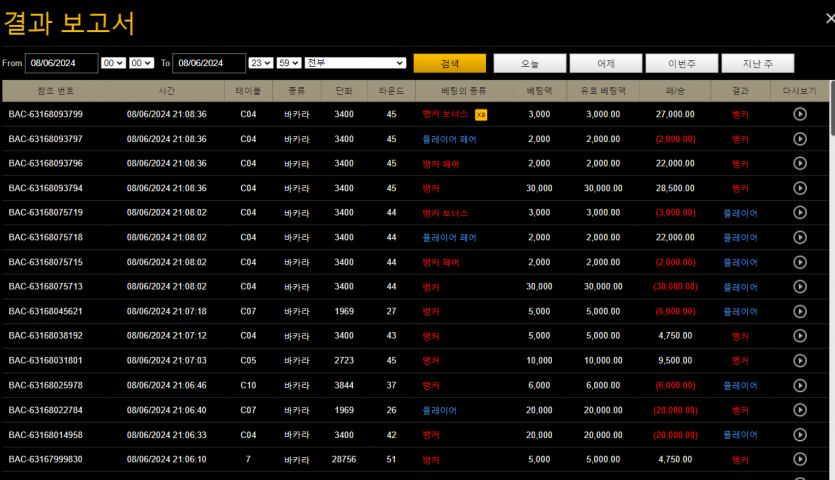Click 뱅커 보너스 bet type in round 44

pyautogui.click(x=445, y=213)
